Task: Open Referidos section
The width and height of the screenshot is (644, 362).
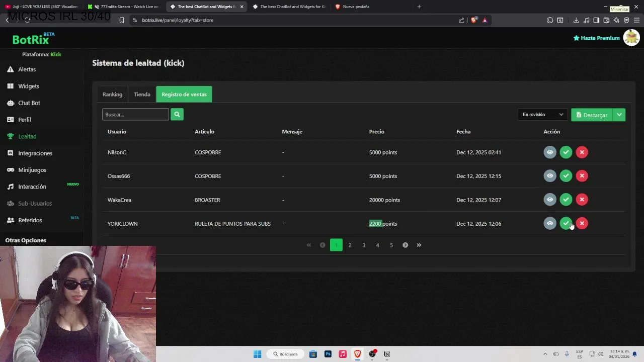Action: [x=24, y=220]
